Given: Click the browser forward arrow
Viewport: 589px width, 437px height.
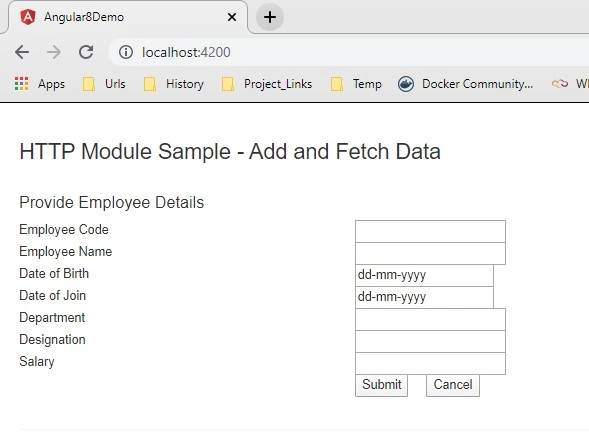Looking at the screenshot, I should (x=54, y=52).
